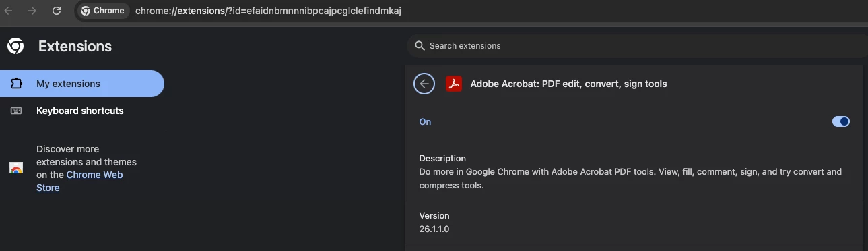The width and height of the screenshot is (868, 251).
Task: Open My extensions in sidebar
Action: pyautogui.click(x=82, y=84)
